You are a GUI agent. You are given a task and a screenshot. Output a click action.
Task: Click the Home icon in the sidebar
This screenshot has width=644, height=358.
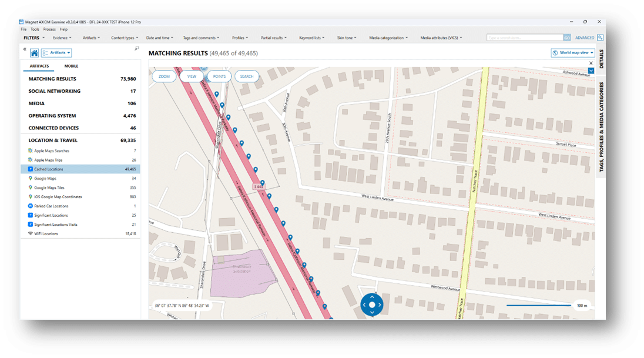34,52
